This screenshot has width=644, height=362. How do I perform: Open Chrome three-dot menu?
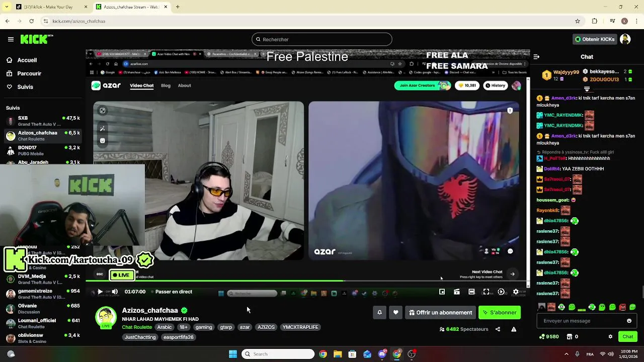click(636, 21)
